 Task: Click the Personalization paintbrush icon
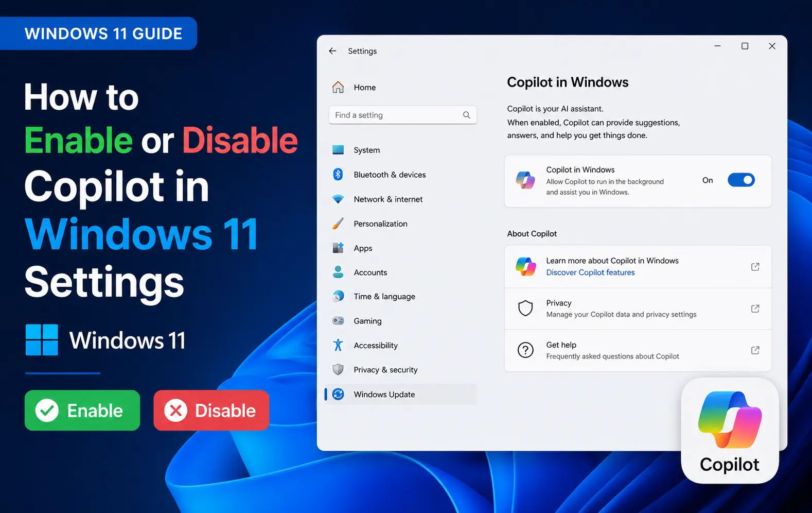(x=338, y=223)
